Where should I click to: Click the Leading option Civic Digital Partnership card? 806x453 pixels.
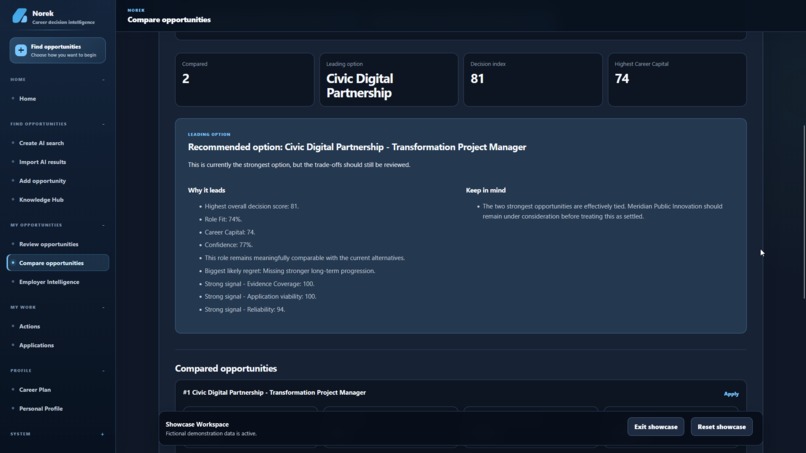point(389,80)
